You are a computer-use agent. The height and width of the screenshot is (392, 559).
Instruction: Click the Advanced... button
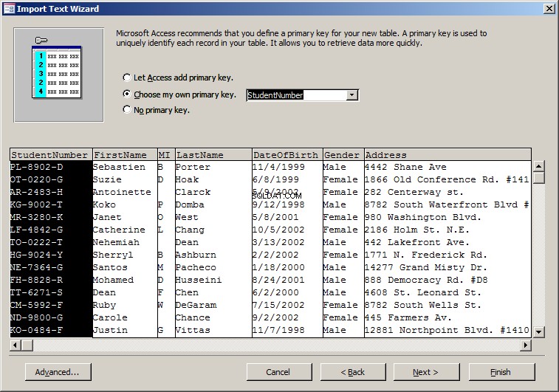pyautogui.click(x=58, y=372)
